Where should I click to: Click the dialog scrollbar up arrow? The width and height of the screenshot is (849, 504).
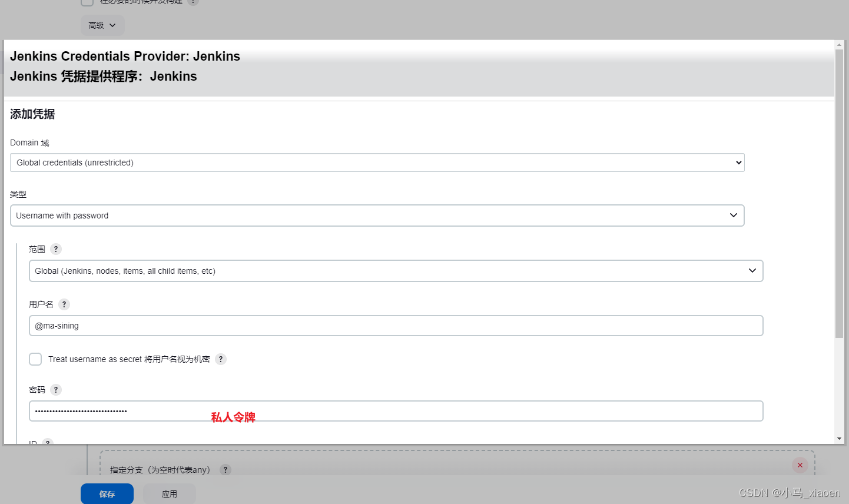(x=839, y=45)
